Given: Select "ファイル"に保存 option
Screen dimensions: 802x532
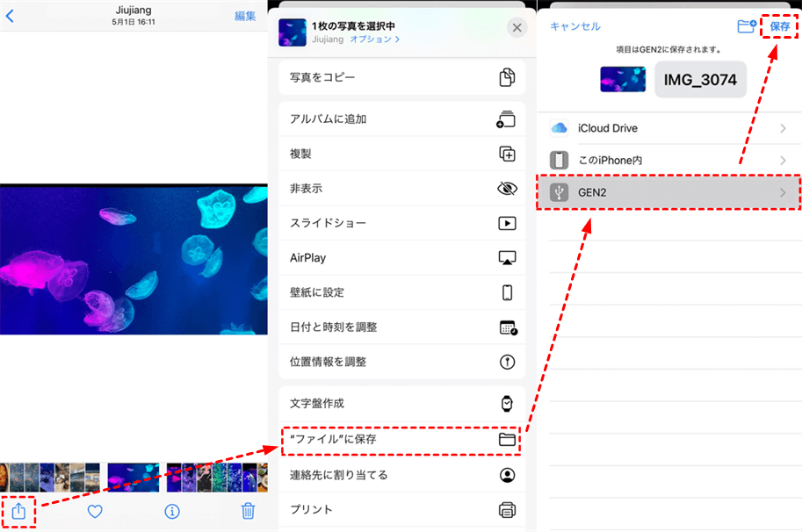Looking at the screenshot, I should [401, 439].
